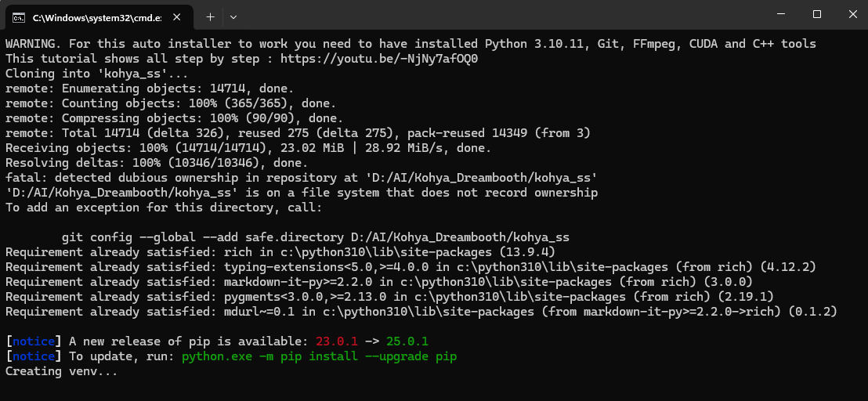868x401 pixels.
Task: Click the Creating venv... line
Action: pyautogui.click(x=61, y=371)
